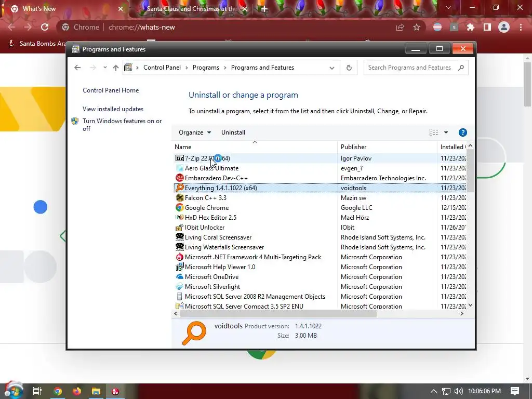532x399 pixels.
Task: Open the volume control in system tray
Action: 458,391
